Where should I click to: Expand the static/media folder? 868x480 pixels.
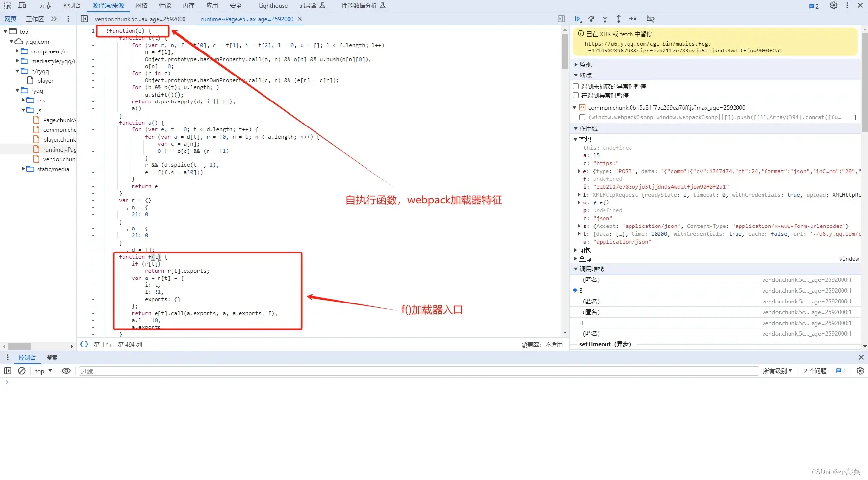point(23,169)
